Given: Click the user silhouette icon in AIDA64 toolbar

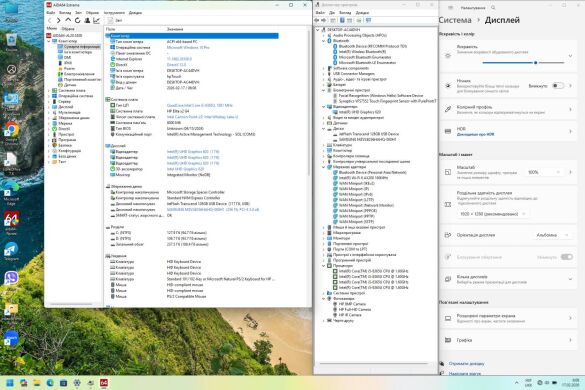Looking at the screenshot, I should pyautogui.click(x=87, y=20).
